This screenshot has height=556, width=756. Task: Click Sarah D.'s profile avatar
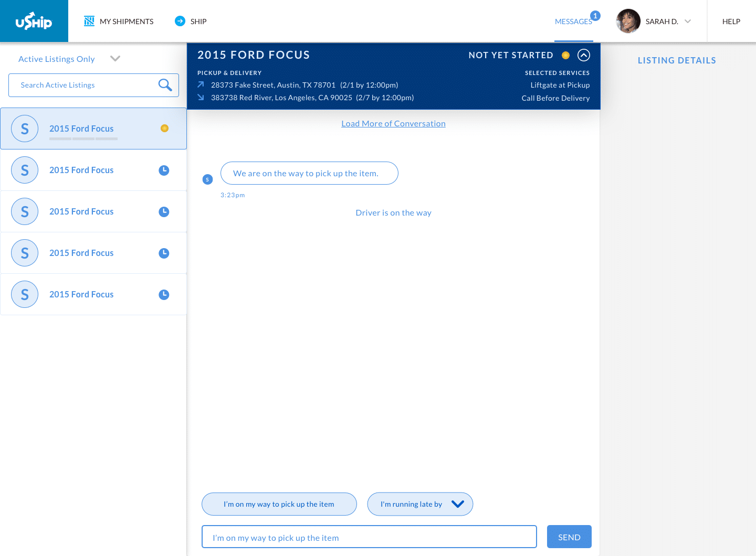click(628, 21)
